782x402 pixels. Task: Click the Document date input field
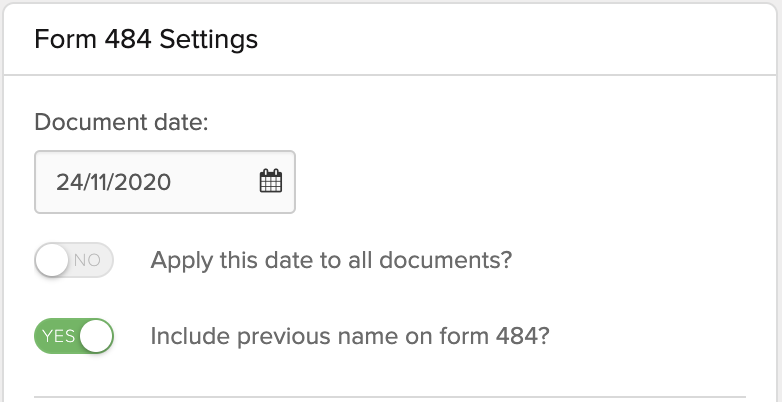165,182
